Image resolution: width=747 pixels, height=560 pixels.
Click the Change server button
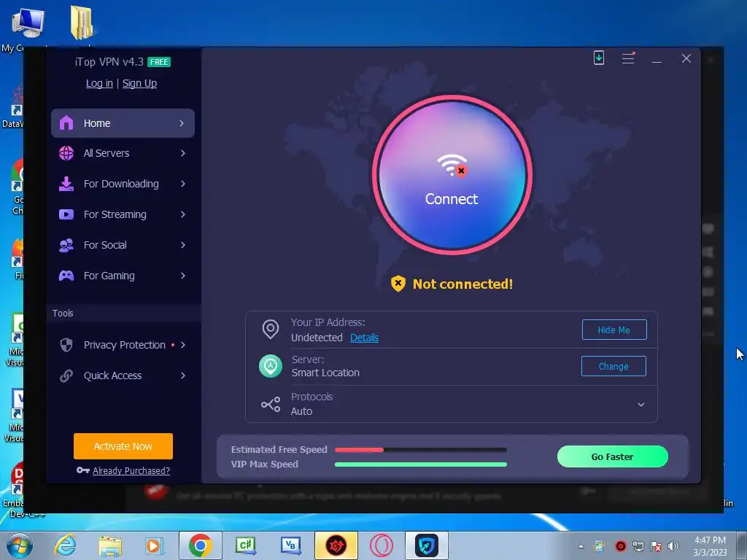[614, 366]
